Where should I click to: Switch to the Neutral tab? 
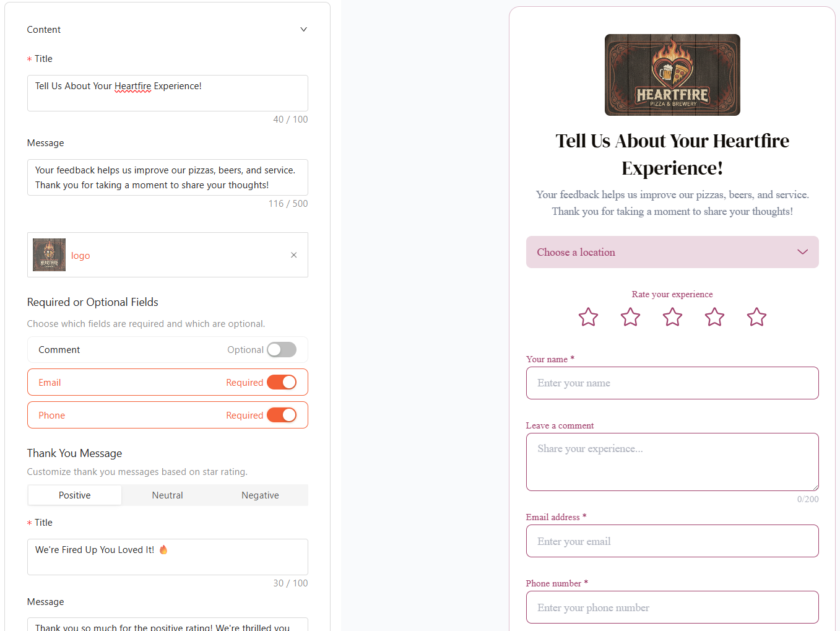pos(168,495)
